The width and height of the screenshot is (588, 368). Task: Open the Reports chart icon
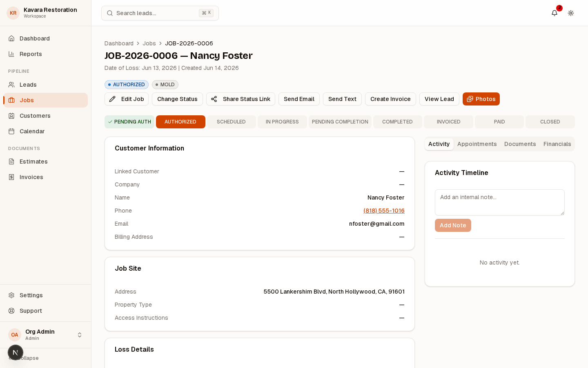[11, 54]
